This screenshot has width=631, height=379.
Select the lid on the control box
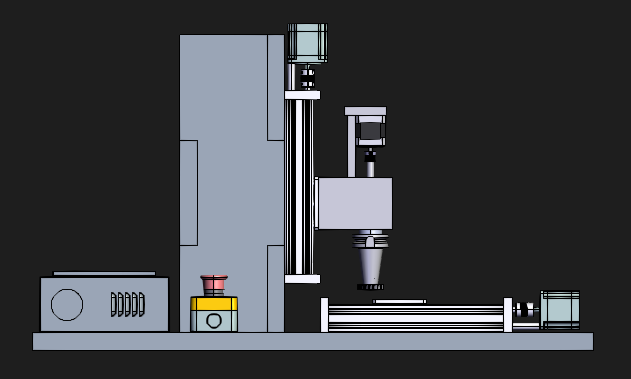coord(104,274)
